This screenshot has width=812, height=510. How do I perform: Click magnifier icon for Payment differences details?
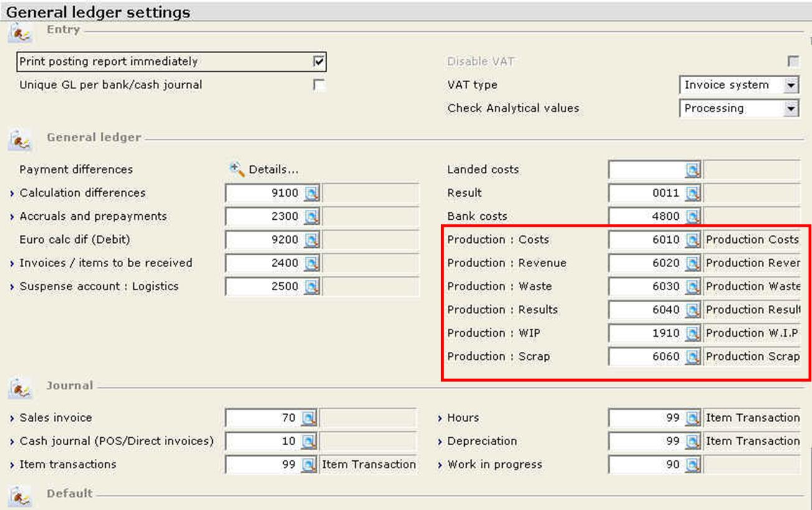point(236,169)
